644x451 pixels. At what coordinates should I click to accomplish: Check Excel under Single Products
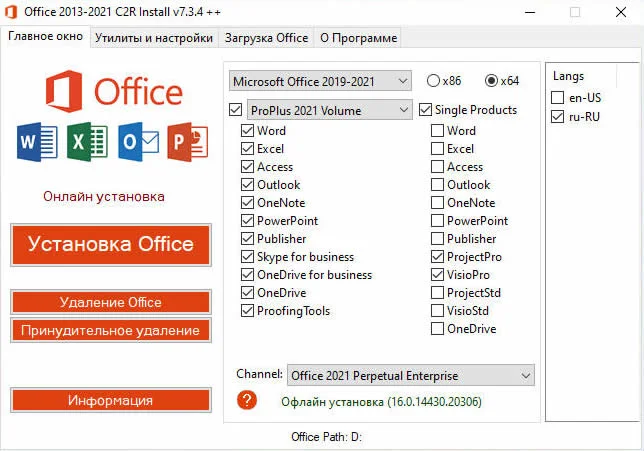tap(437, 149)
